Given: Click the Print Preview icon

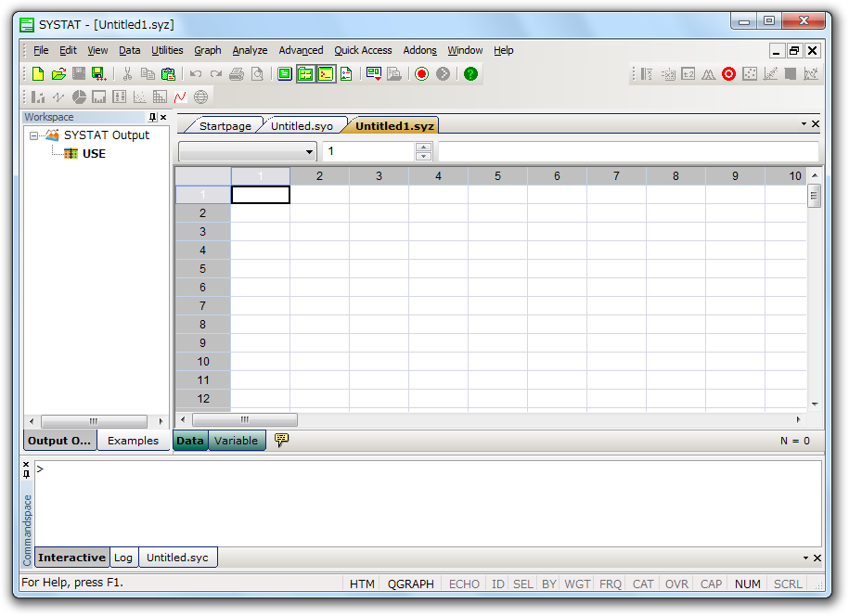Looking at the screenshot, I should click(x=258, y=73).
